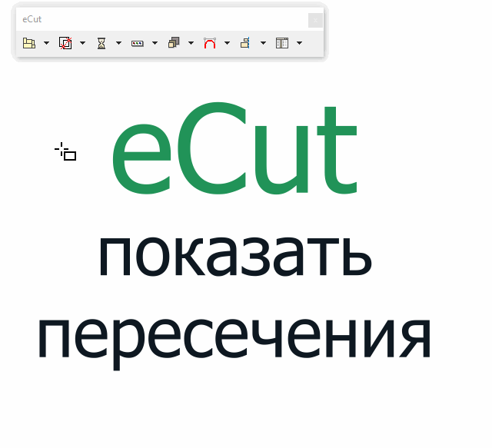The width and height of the screenshot is (492, 448).
Task: Open dropdown next to align icon
Action: pos(263,43)
